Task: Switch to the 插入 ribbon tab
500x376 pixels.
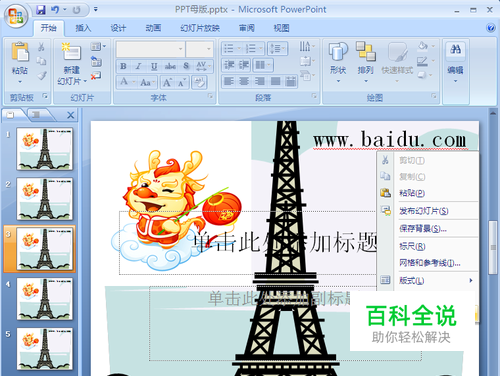Action: coord(83,28)
